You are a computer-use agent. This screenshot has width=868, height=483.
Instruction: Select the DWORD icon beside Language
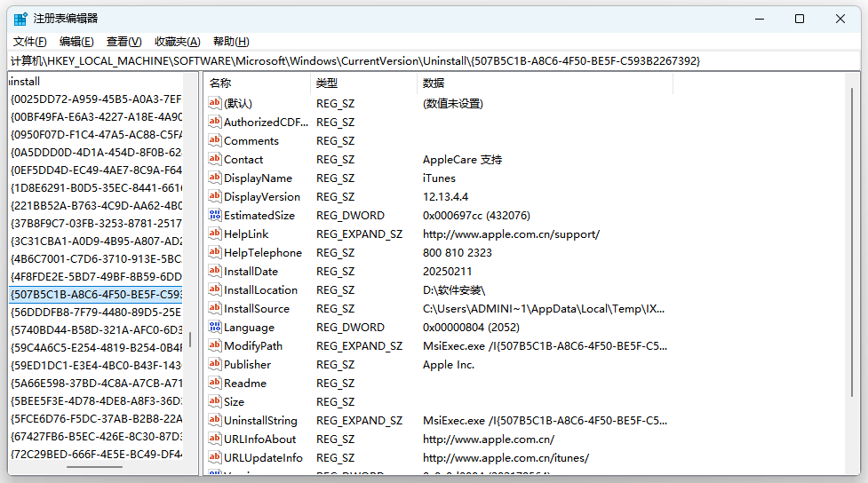point(215,327)
